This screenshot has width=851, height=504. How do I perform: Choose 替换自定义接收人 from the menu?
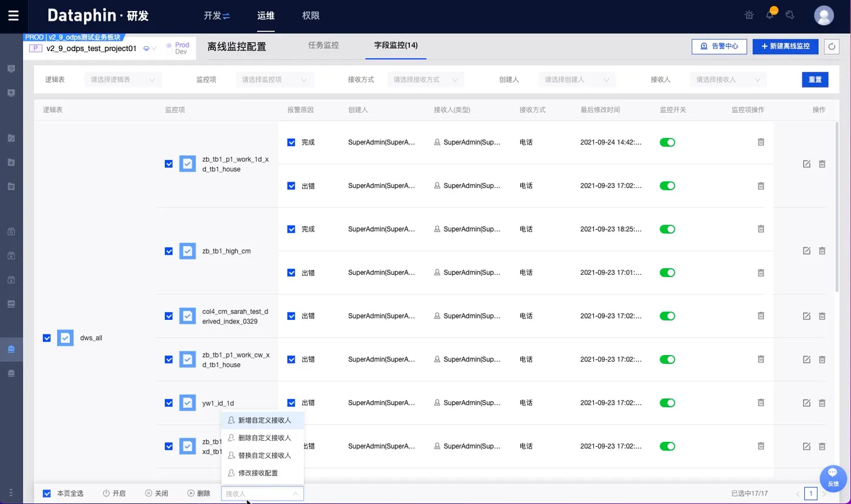[263, 455]
